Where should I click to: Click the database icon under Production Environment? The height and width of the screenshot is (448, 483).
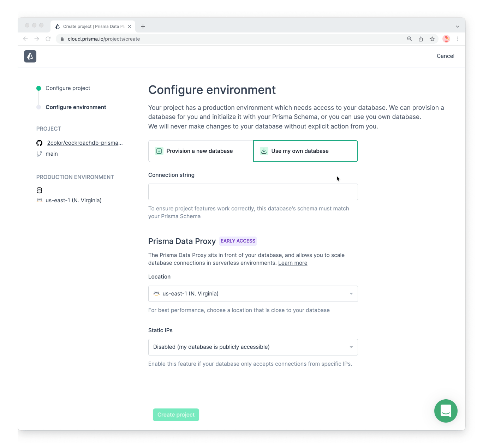pos(39,190)
